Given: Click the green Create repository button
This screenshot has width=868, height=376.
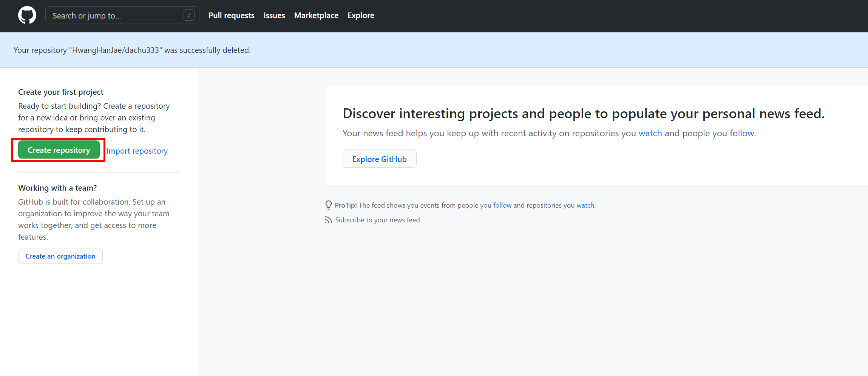Looking at the screenshot, I should coord(59,150).
